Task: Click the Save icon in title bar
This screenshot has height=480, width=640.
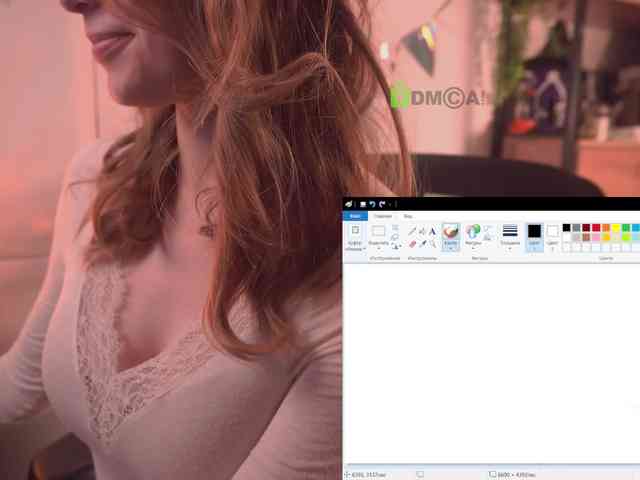Action: click(x=362, y=204)
